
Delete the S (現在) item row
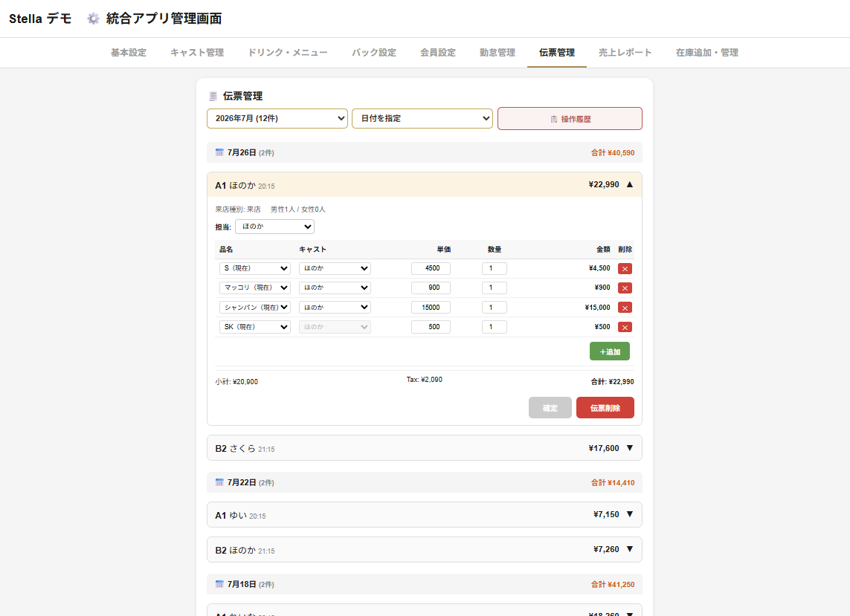(x=625, y=269)
